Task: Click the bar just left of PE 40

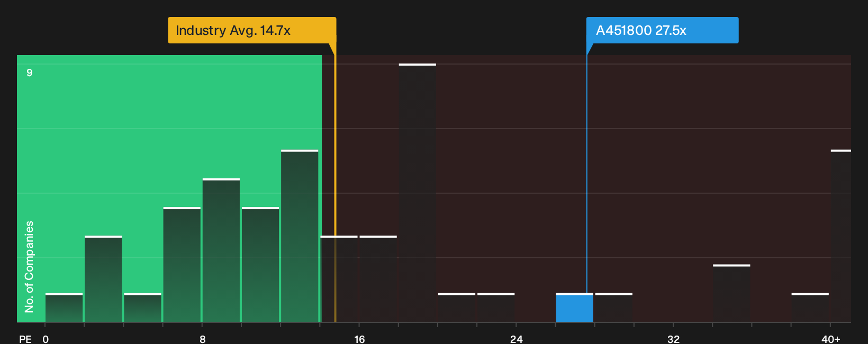Action: pos(810,307)
